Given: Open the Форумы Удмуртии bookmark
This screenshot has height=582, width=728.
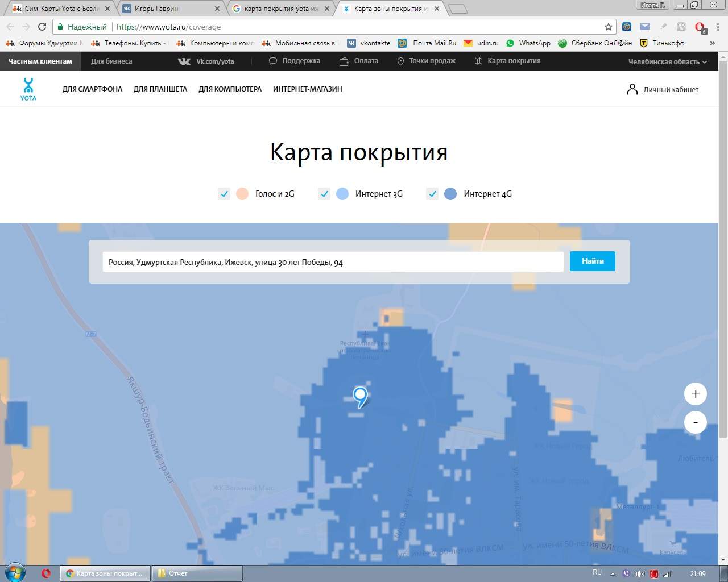Looking at the screenshot, I should pos(44,43).
